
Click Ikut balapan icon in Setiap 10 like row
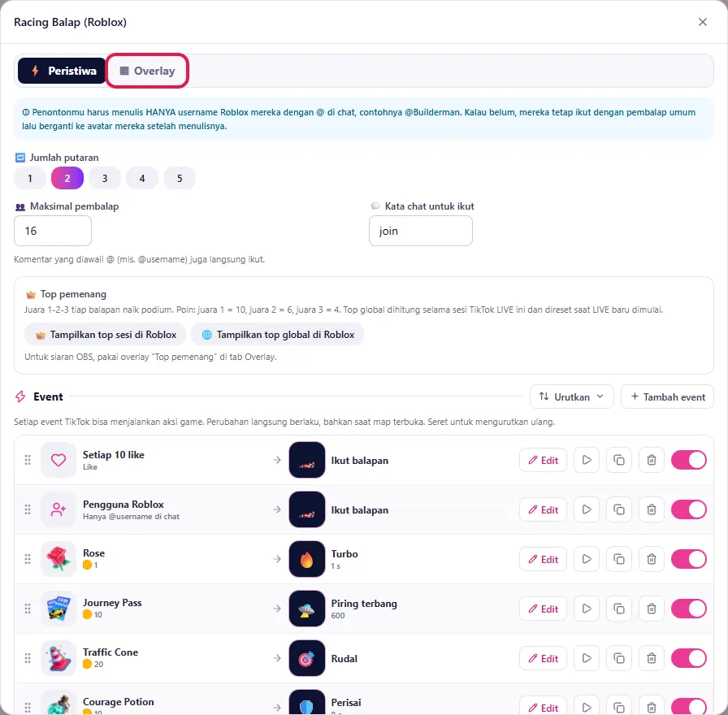point(307,460)
